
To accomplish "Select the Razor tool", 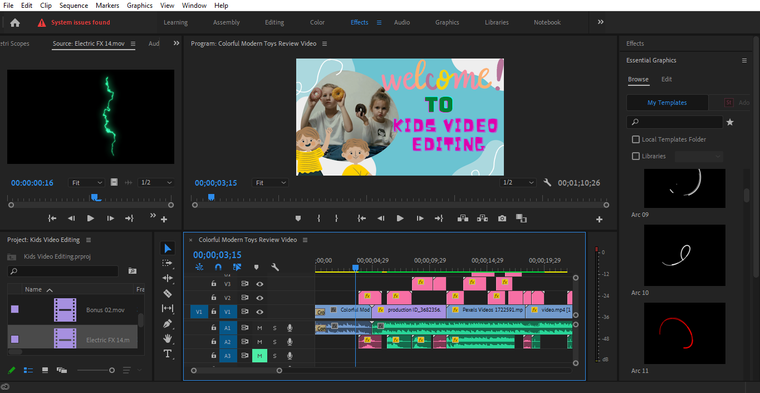I will click(x=167, y=293).
